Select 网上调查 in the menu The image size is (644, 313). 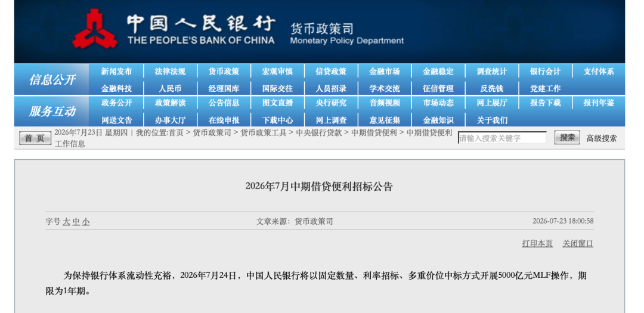(x=331, y=120)
